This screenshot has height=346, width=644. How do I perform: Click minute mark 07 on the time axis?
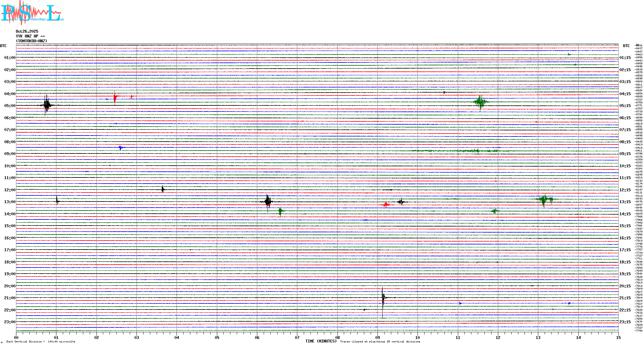coord(297,337)
